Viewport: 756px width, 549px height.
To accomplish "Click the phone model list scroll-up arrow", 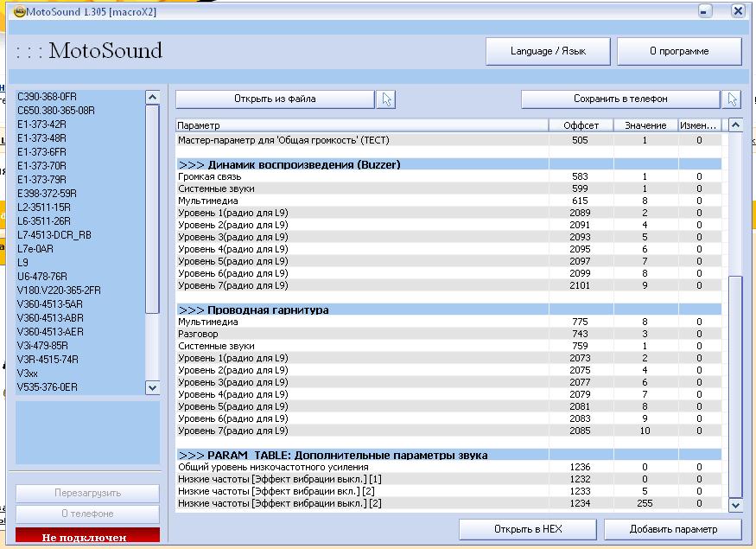I will click(152, 98).
